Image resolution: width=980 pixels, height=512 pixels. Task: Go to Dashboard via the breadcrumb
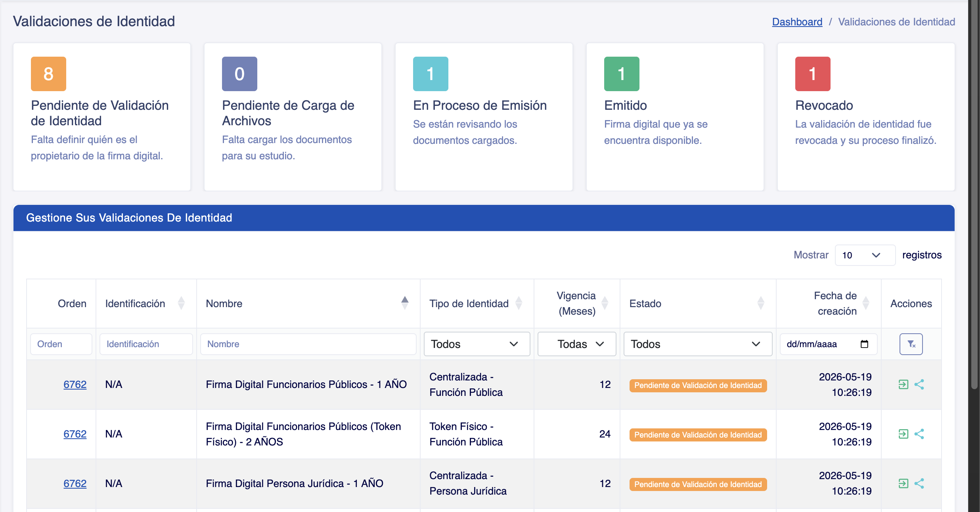click(797, 22)
